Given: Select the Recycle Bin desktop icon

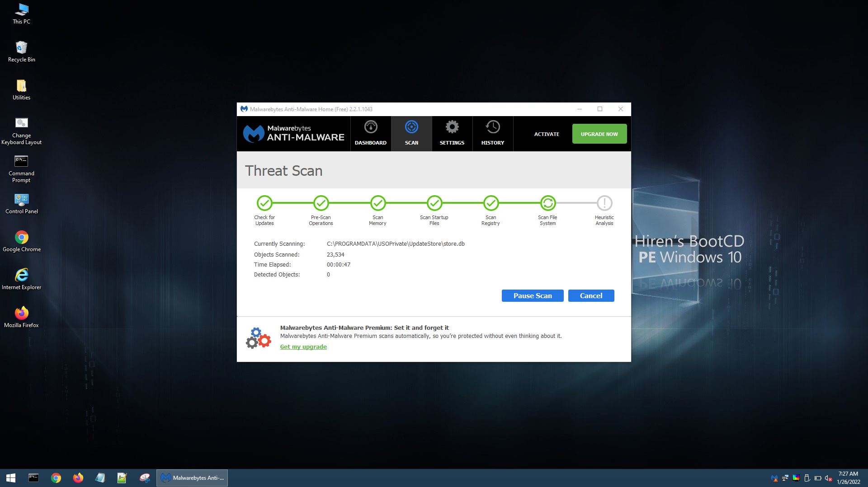Looking at the screenshot, I should 21,52.
